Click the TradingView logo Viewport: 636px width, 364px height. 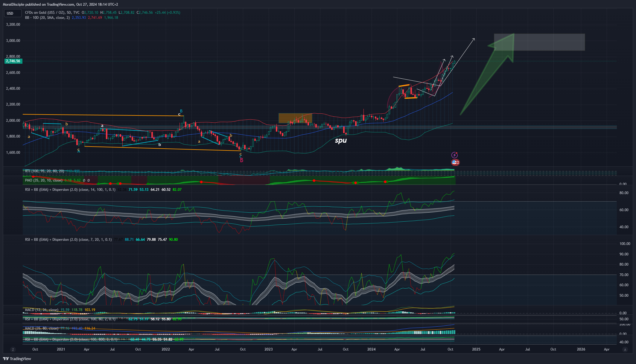coord(17,359)
